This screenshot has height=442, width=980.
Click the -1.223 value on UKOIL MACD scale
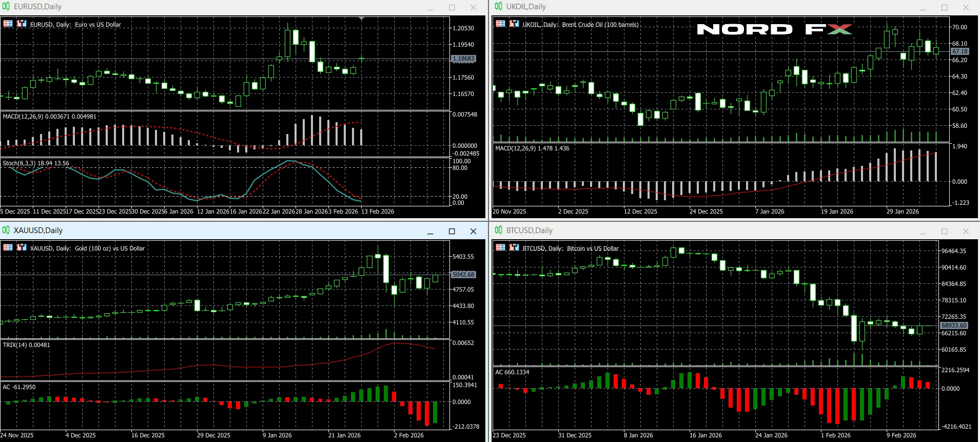pos(961,203)
